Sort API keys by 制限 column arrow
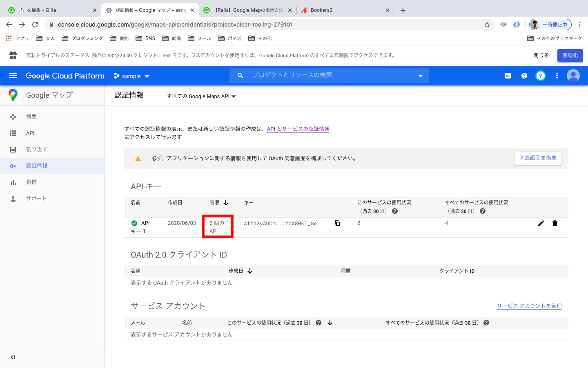The height and width of the screenshot is (368, 588). coord(226,203)
